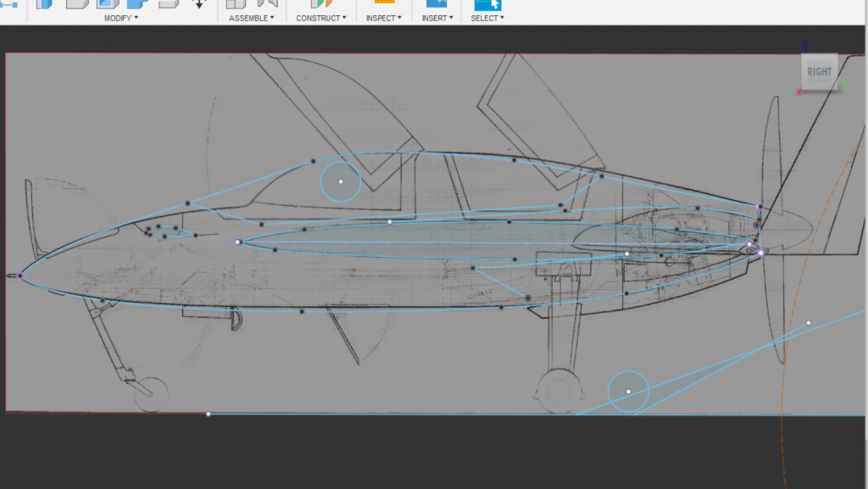Screen dimensions: 868x489
Task: Click the Insert image icon above Insert
Action: (437, 3)
